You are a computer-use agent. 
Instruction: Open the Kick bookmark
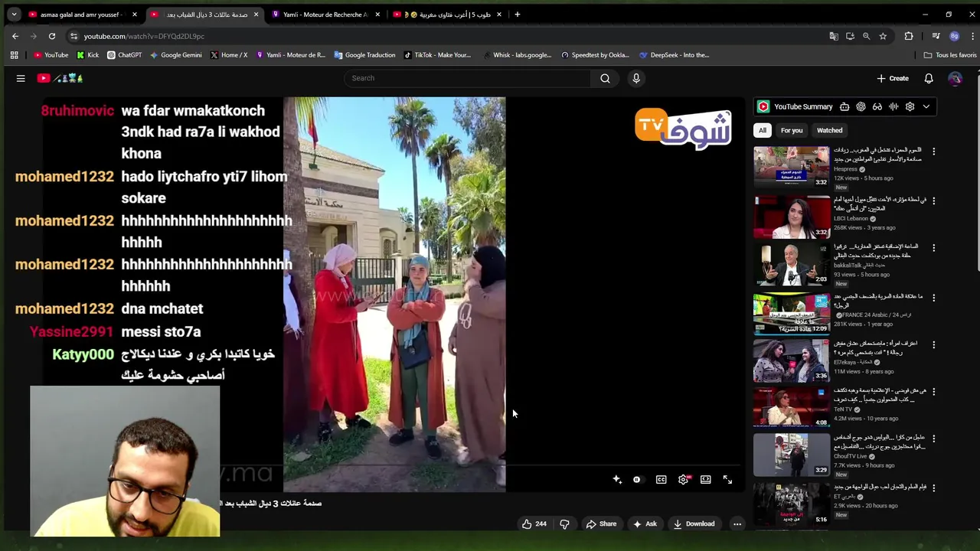(x=87, y=55)
